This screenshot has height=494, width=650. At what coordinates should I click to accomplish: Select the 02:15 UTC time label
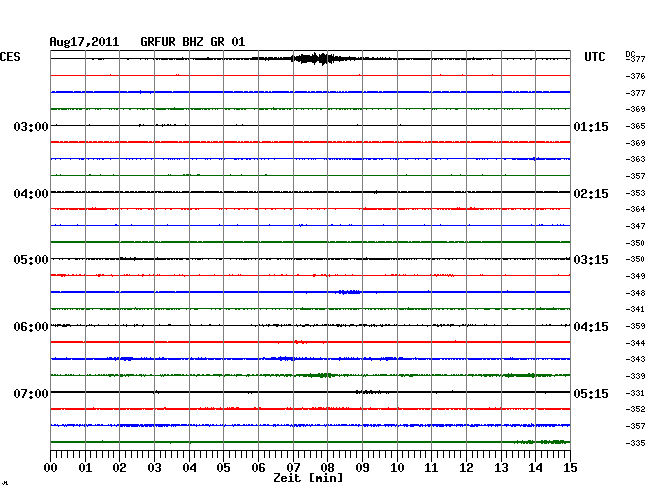point(591,194)
